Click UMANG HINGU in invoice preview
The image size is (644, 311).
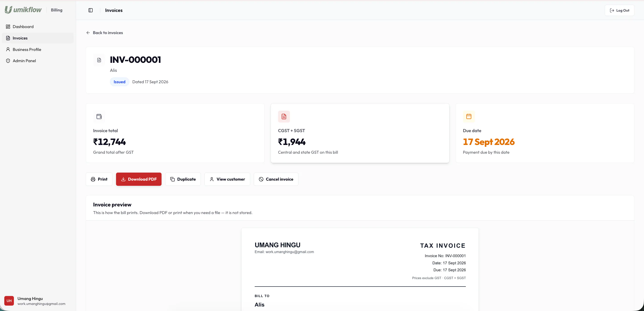coord(278,245)
